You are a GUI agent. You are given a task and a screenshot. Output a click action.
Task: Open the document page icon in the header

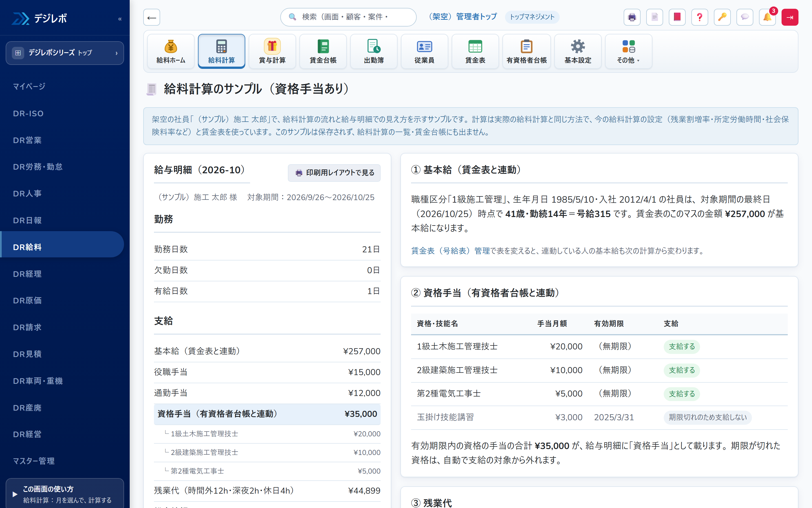(x=654, y=17)
